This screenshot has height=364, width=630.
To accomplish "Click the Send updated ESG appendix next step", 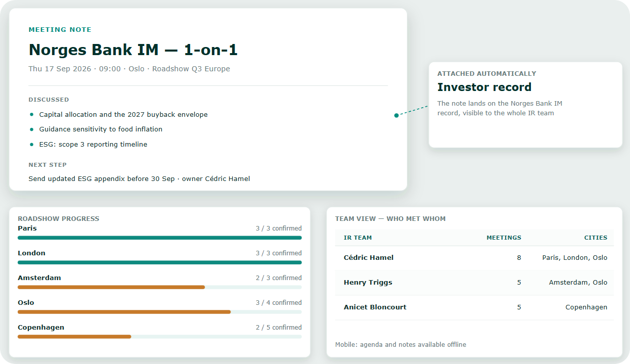I will tap(140, 178).
